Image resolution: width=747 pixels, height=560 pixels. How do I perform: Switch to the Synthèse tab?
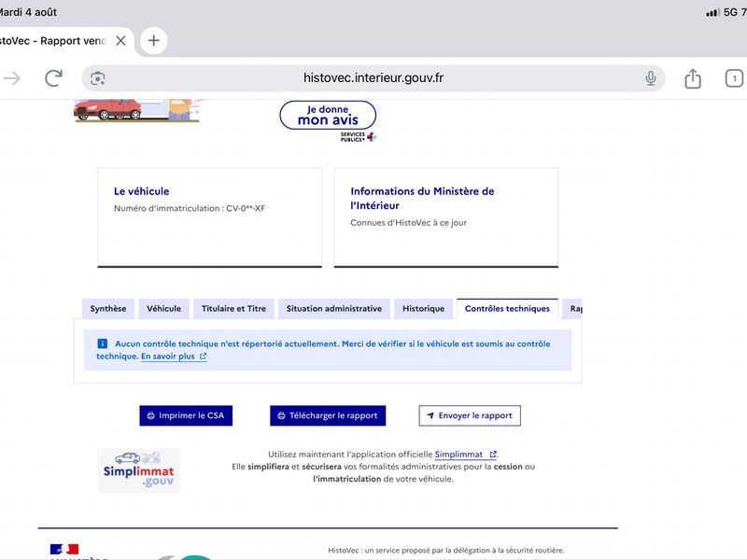[x=108, y=309]
